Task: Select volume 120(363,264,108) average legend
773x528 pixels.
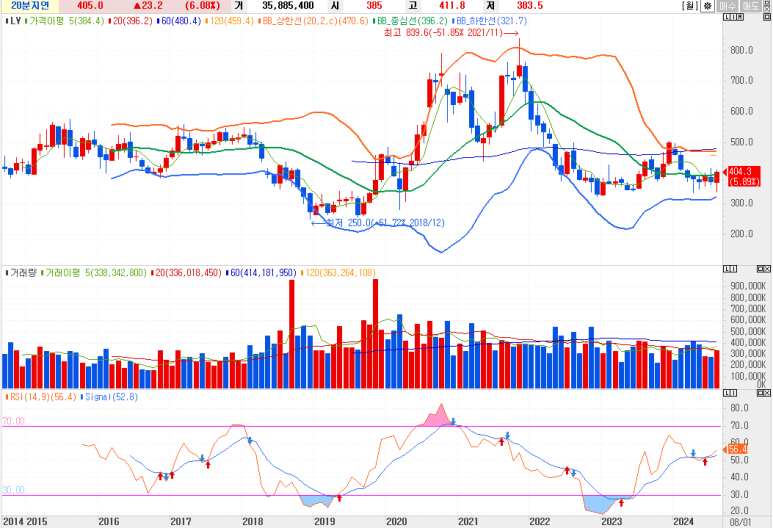Action: pos(338,273)
